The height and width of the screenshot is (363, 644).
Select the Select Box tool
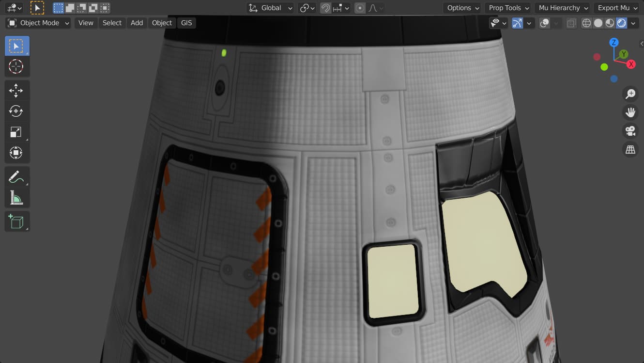(17, 46)
